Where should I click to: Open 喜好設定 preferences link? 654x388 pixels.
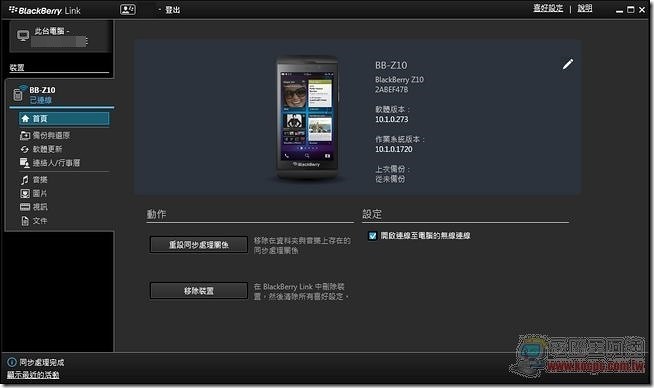(548, 8)
